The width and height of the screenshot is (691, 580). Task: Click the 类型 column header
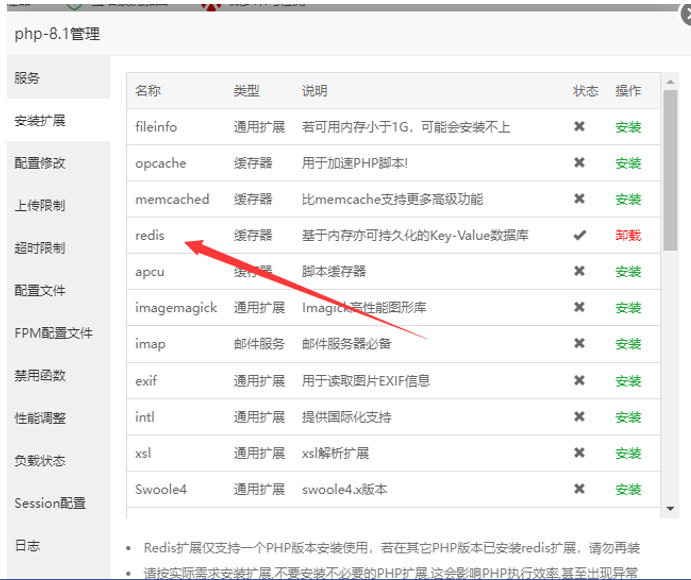(x=246, y=91)
